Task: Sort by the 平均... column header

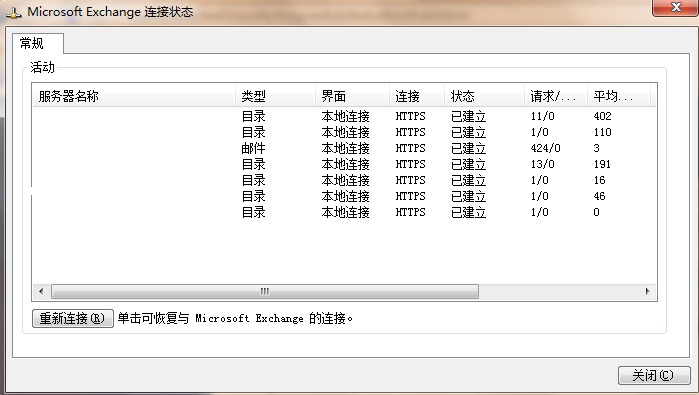Action: pos(619,96)
